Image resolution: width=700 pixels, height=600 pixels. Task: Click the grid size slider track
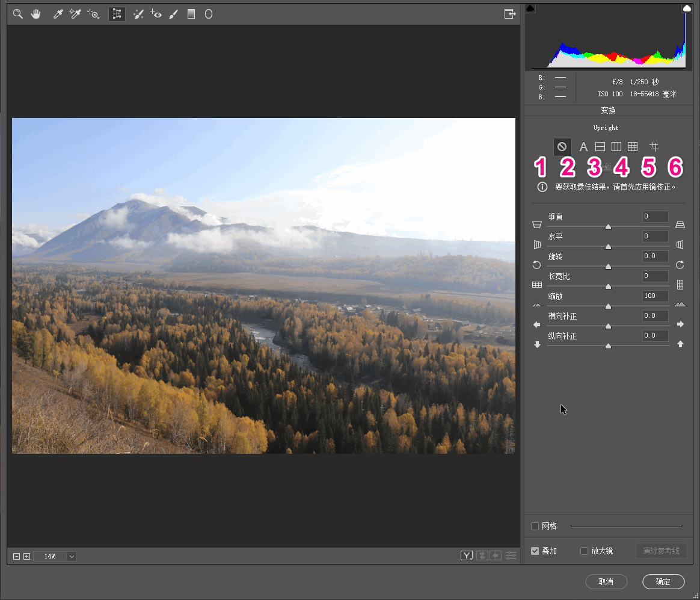pos(627,527)
